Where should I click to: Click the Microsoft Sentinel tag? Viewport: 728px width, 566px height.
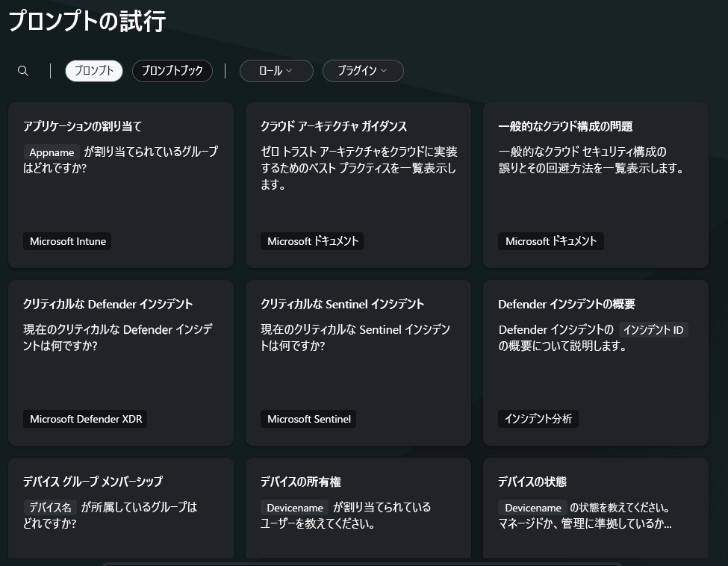click(309, 419)
